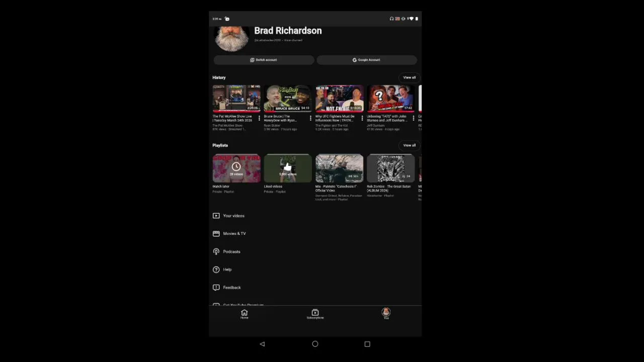Tap the Brad Richardson name heading
Screen dimensions: 644x362
(x=288, y=31)
